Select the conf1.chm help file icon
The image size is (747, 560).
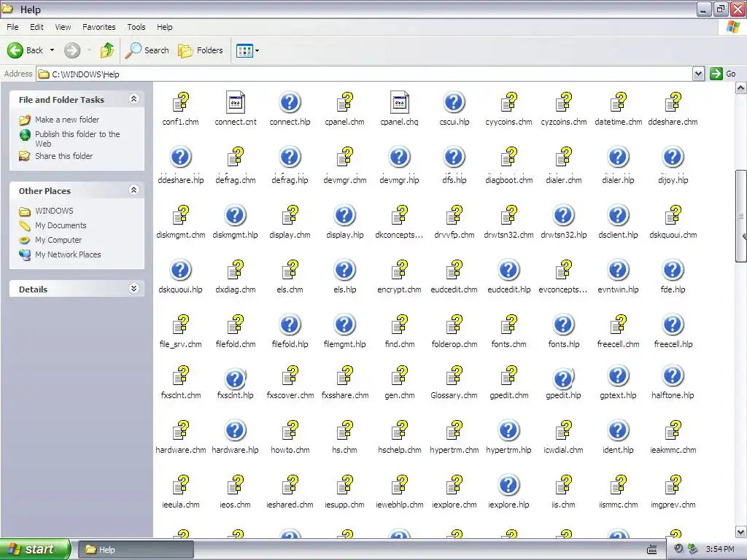click(181, 102)
